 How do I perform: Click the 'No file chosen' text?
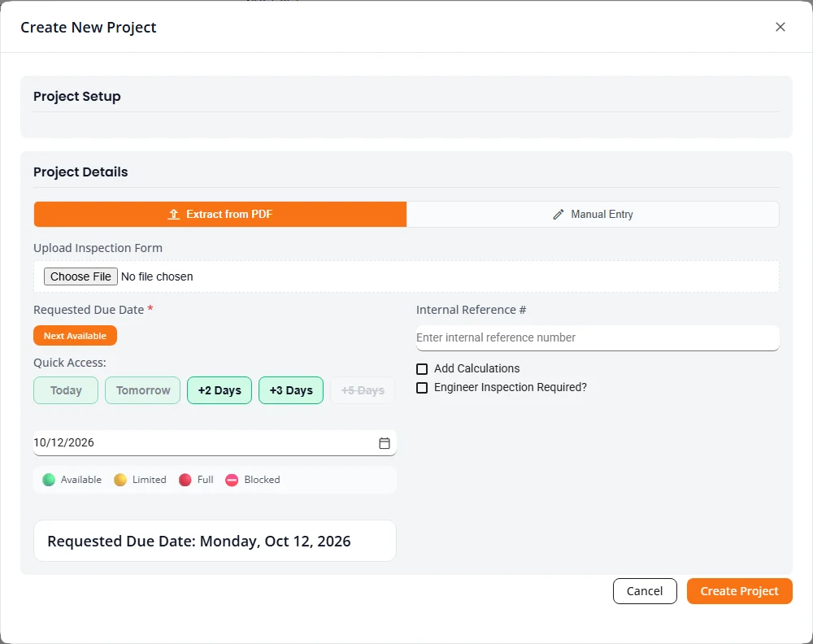(157, 276)
